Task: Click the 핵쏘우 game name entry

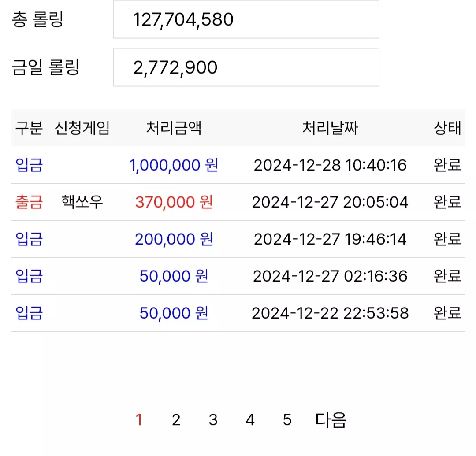Action: pyautogui.click(x=82, y=202)
